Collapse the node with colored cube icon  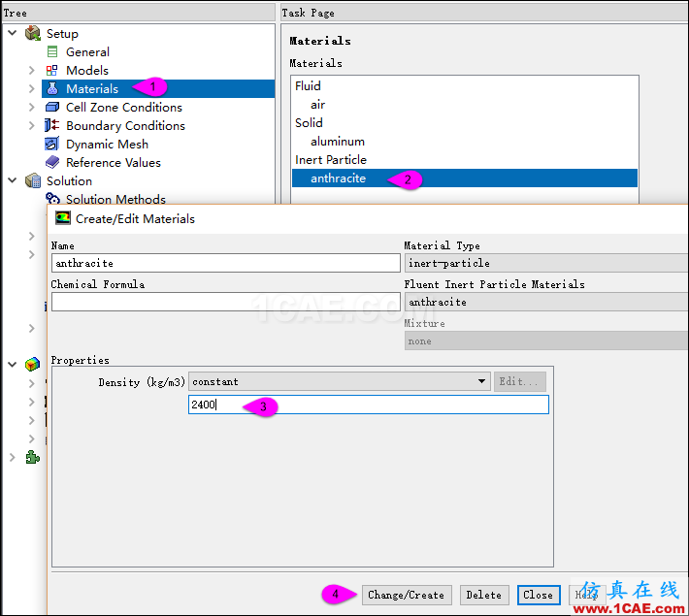13,364
